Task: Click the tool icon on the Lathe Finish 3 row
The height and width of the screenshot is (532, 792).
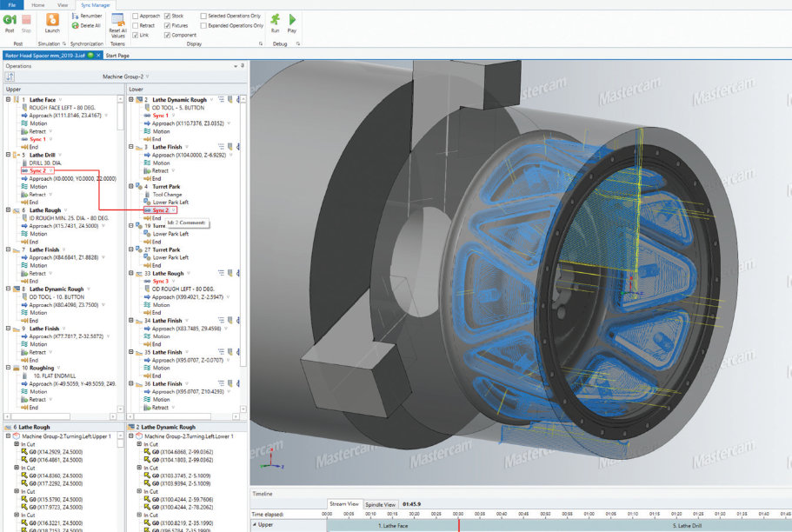Action: 230,147
